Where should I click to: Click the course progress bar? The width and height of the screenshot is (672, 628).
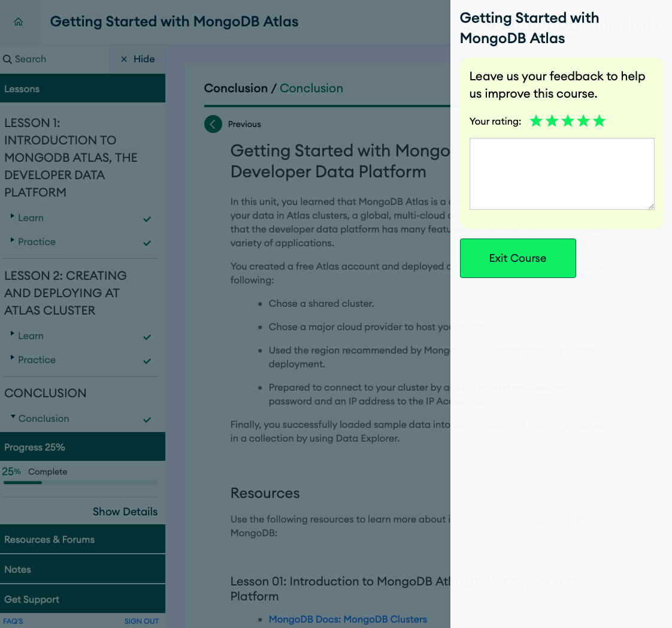click(80, 482)
